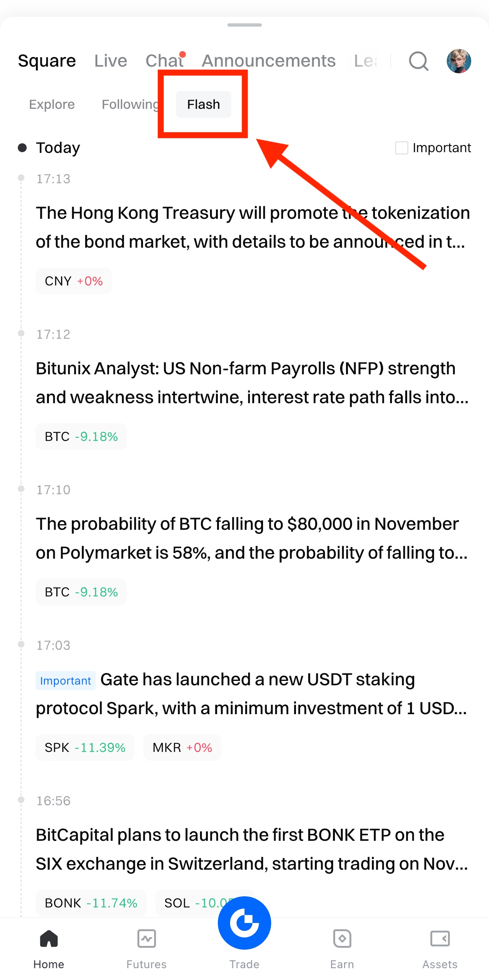The image size is (489, 980).
Task: Enable the Important filter checkbox
Action: (402, 148)
